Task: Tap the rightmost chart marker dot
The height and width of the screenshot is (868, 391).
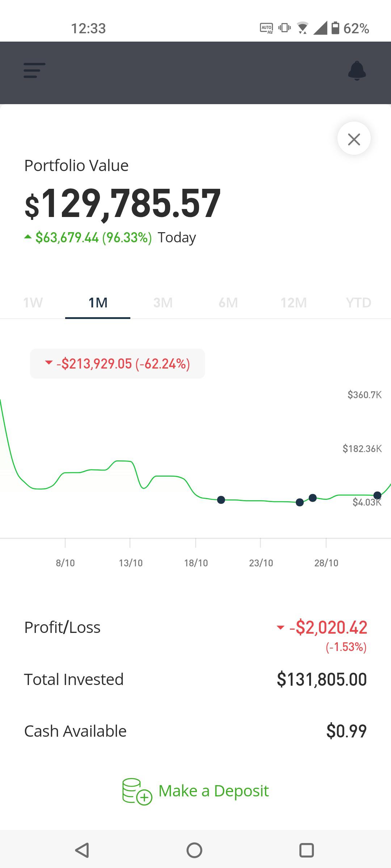Action: tap(377, 495)
